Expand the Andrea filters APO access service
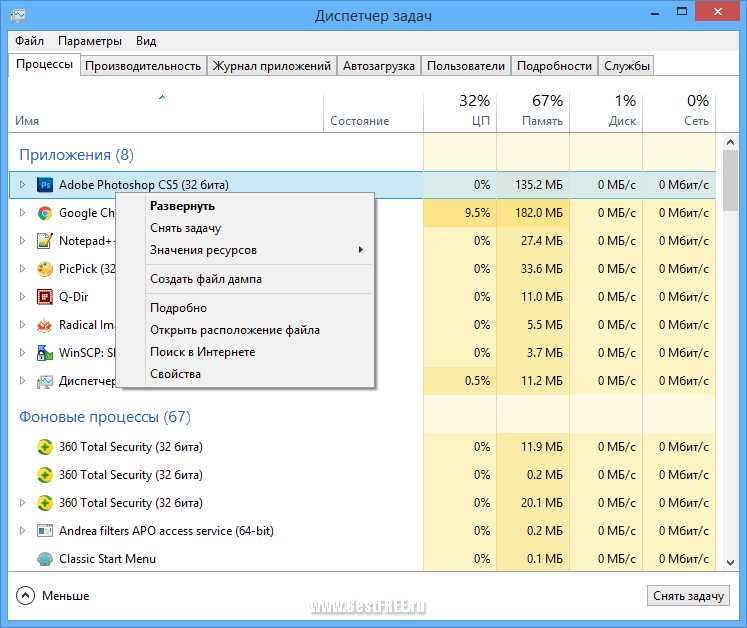Viewport: 747px width, 628px height. click(22, 531)
